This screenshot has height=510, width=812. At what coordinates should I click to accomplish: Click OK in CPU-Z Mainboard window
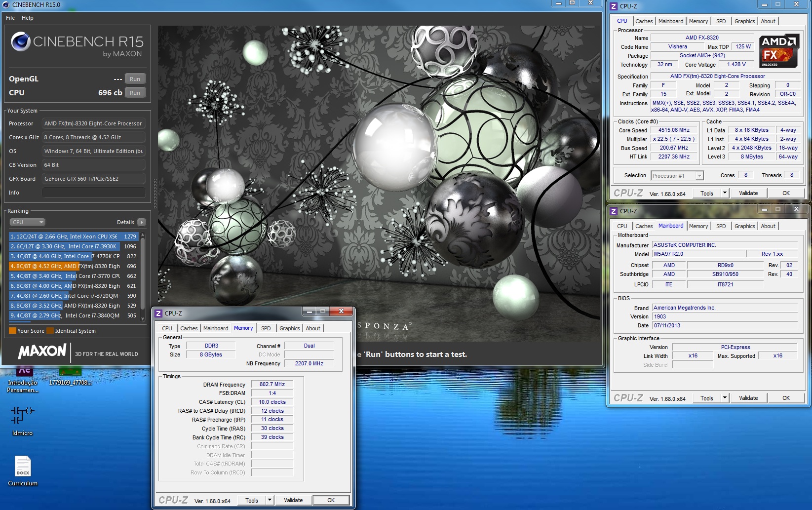[786, 398]
